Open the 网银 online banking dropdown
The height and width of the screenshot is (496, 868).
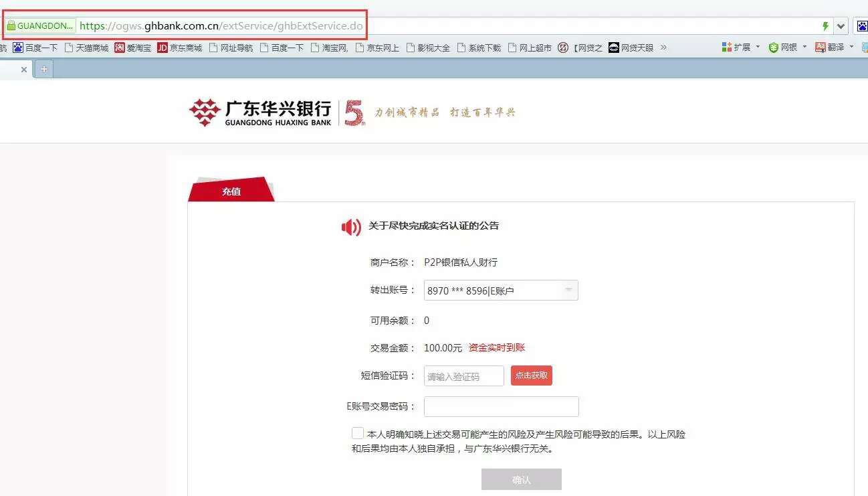[x=787, y=48]
